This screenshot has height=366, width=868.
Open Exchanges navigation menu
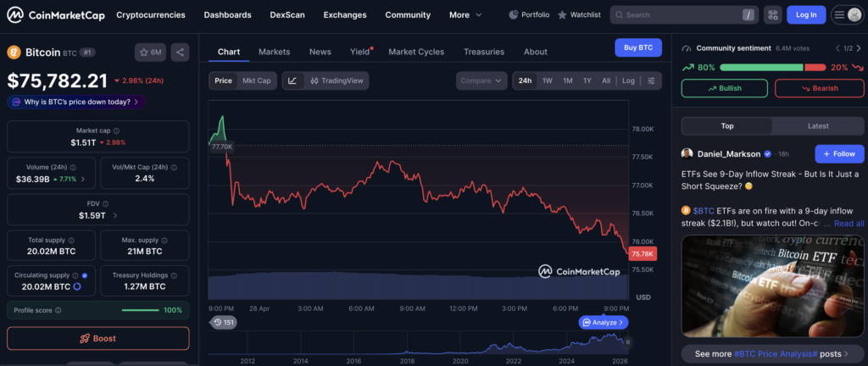click(x=345, y=15)
